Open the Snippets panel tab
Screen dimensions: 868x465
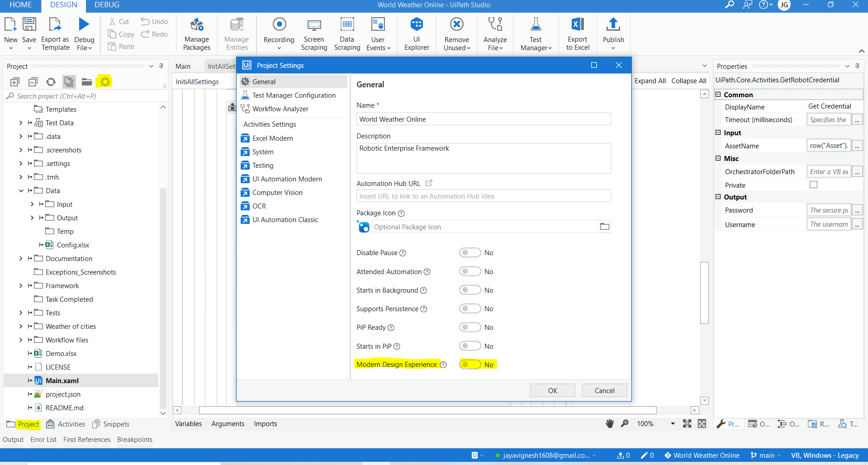[x=111, y=424]
